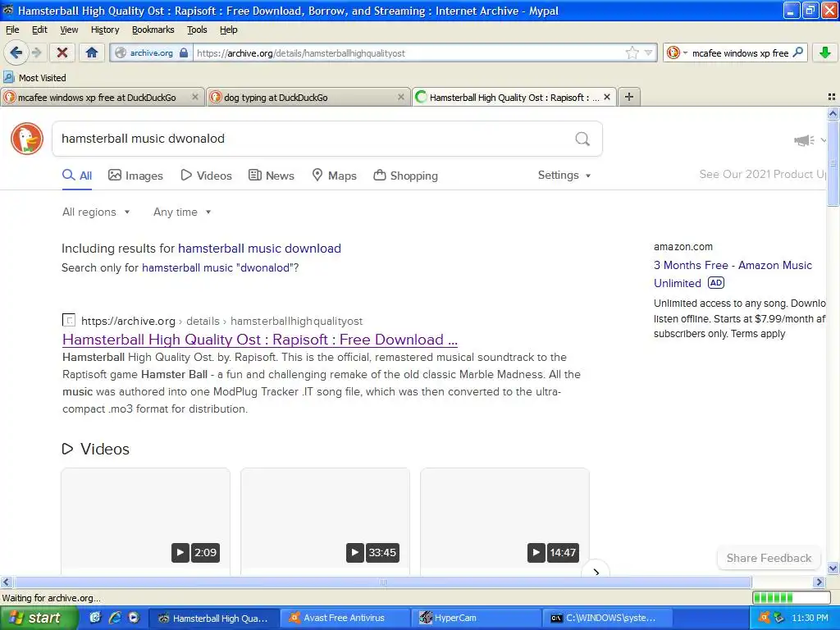This screenshot has width=840, height=630.
Task: Stop page loading with the red X
Action: pyautogui.click(x=62, y=52)
